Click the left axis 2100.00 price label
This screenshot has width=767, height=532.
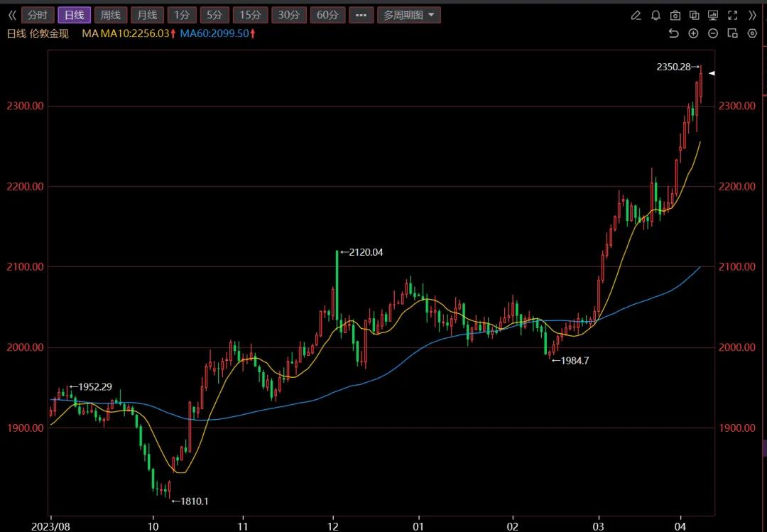pyautogui.click(x=25, y=267)
